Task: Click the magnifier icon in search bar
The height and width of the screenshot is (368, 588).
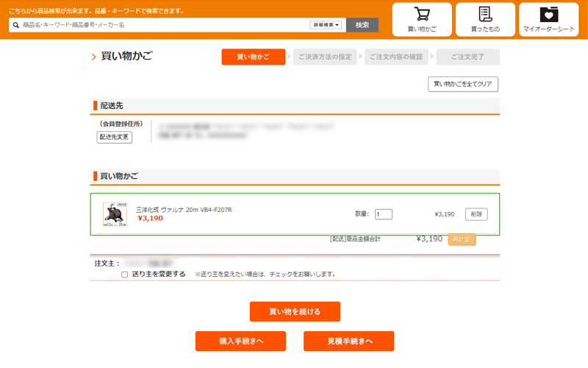Action: pyautogui.click(x=15, y=25)
